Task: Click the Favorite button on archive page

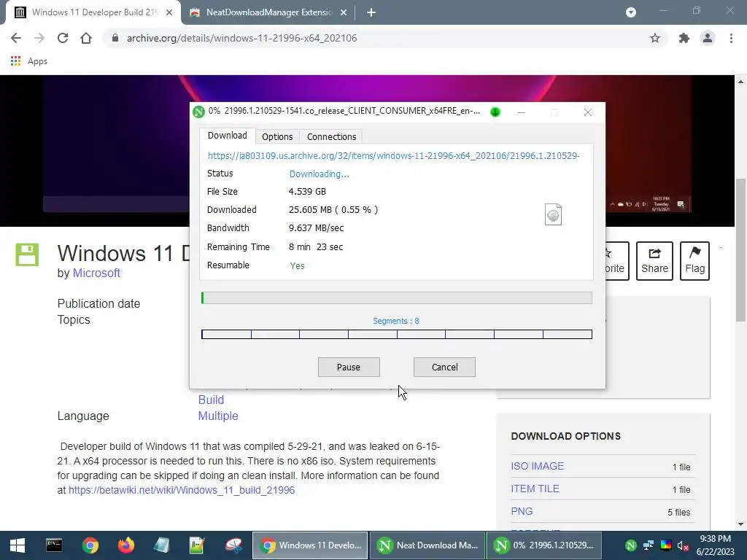Action: tap(617, 261)
